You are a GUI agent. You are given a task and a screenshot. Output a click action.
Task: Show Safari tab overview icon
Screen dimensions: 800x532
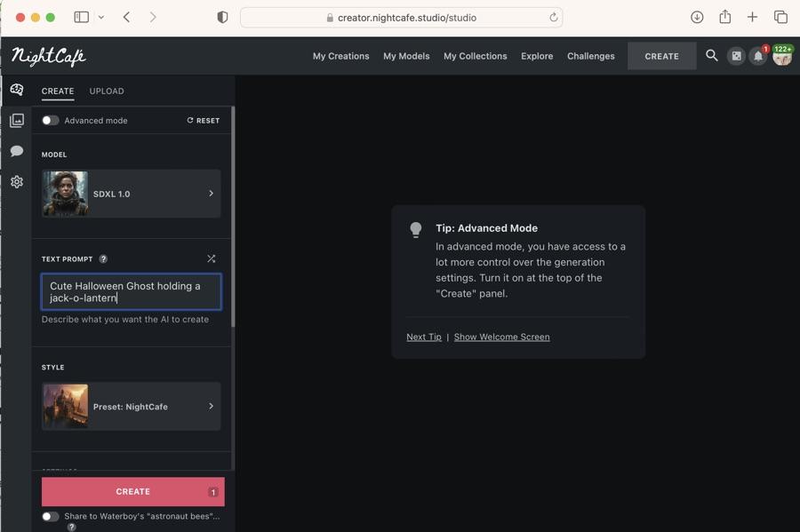pyautogui.click(x=780, y=18)
